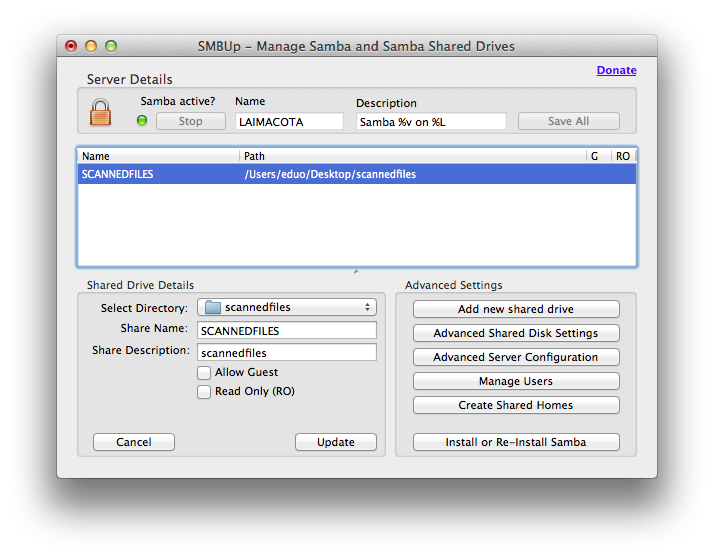Click the padlock authentication icon
The width and height of the screenshot is (714, 557).
pyautogui.click(x=100, y=112)
